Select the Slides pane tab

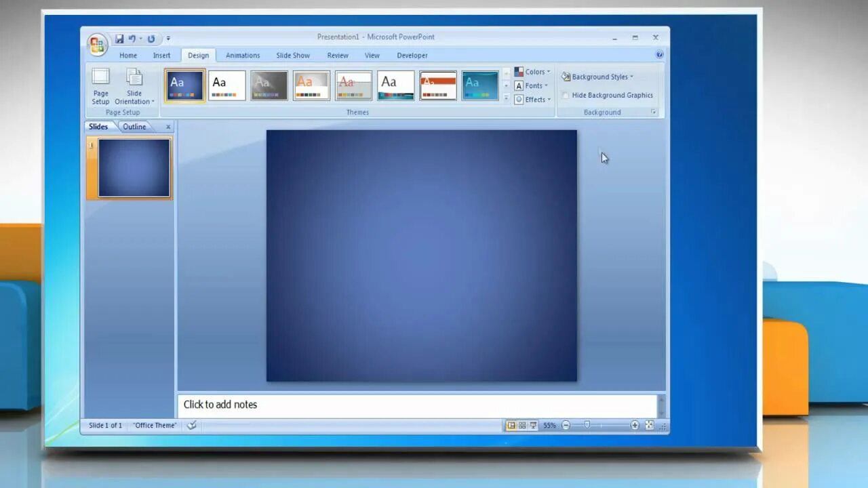tap(99, 127)
